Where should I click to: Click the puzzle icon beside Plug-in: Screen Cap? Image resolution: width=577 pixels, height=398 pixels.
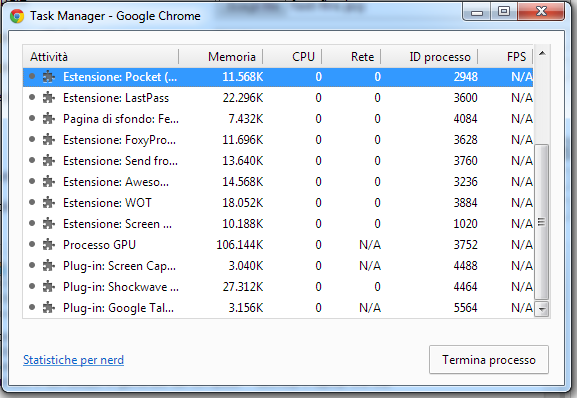coord(49,266)
